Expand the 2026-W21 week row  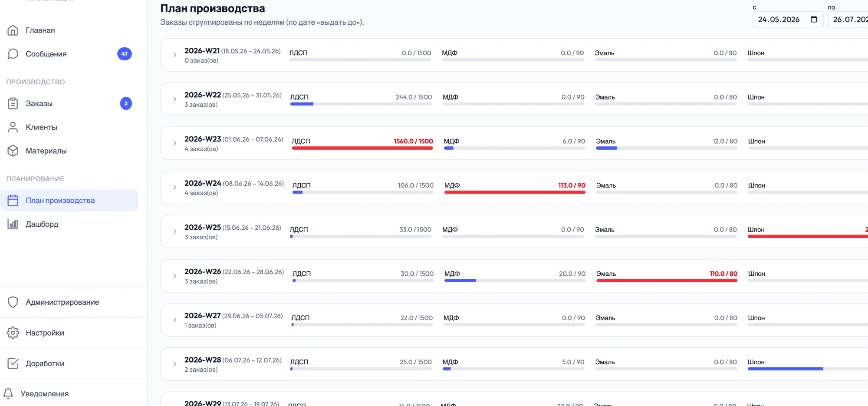(175, 55)
